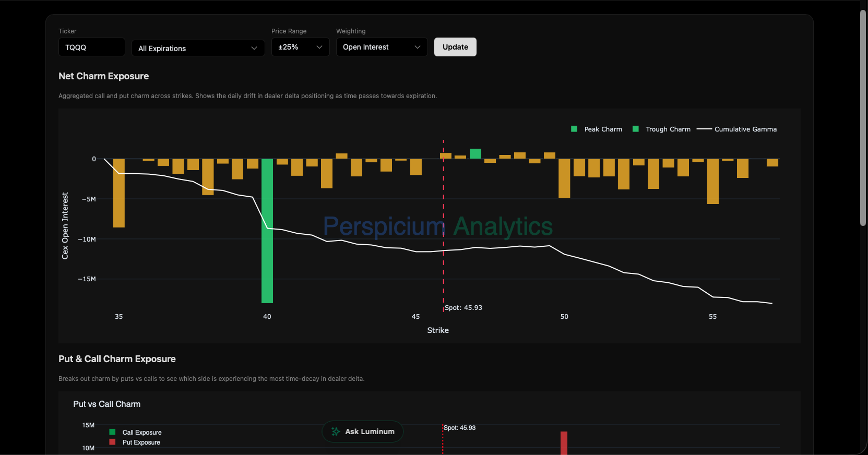The image size is (868, 455).
Task: Click the chevron arrow beside Open Interest
Action: pos(418,47)
